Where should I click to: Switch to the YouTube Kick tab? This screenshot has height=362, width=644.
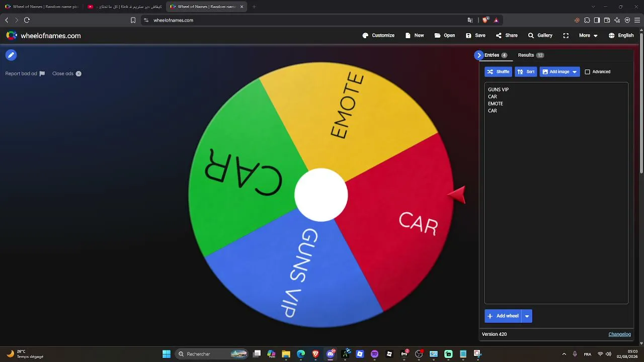[x=124, y=7]
